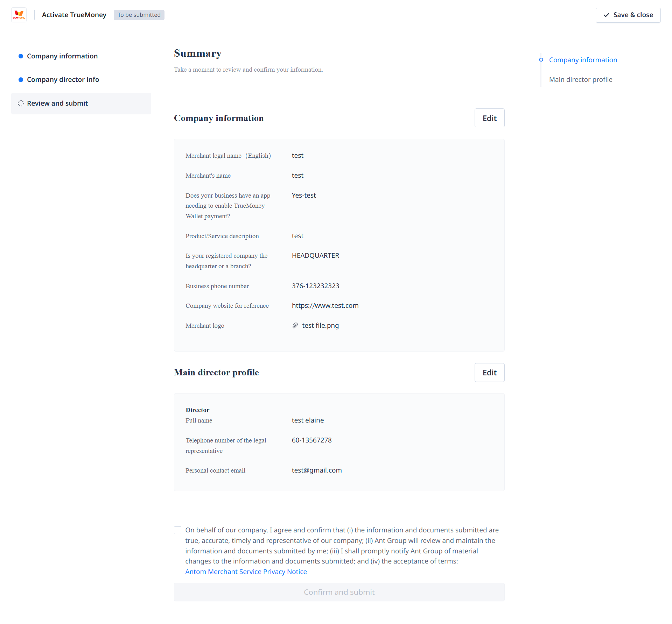Open Company director info step

coord(63,80)
